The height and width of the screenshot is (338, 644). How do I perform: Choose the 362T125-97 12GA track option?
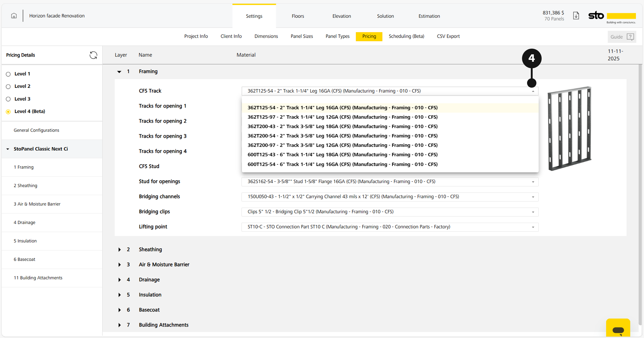(x=390, y=117)
